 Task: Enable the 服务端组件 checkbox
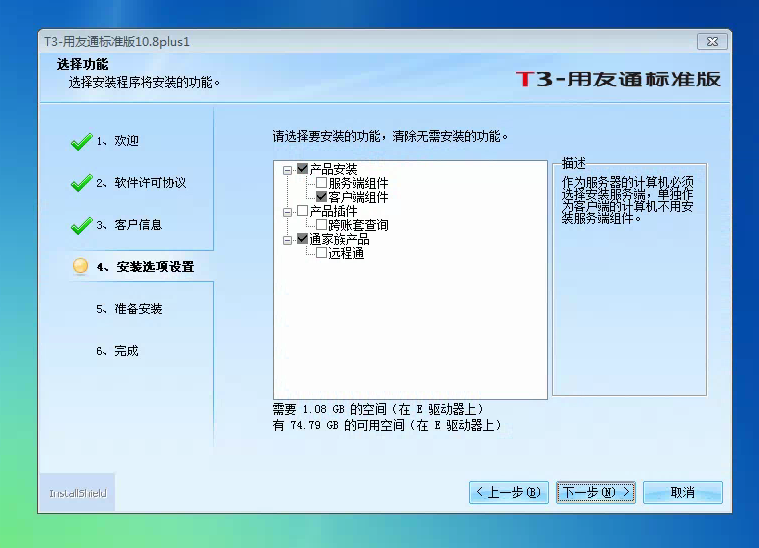click(x=321, y=183)
